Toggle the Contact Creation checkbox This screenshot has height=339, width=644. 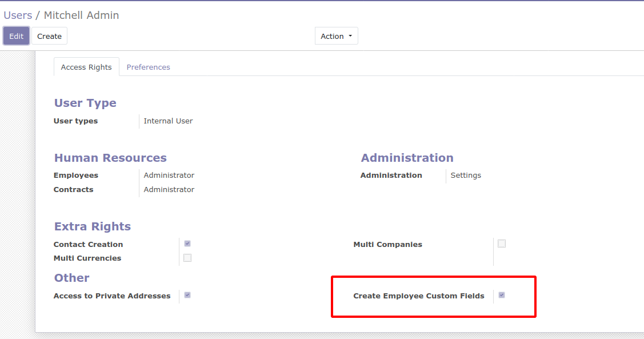pyautogui.click(x=187, y=244)
